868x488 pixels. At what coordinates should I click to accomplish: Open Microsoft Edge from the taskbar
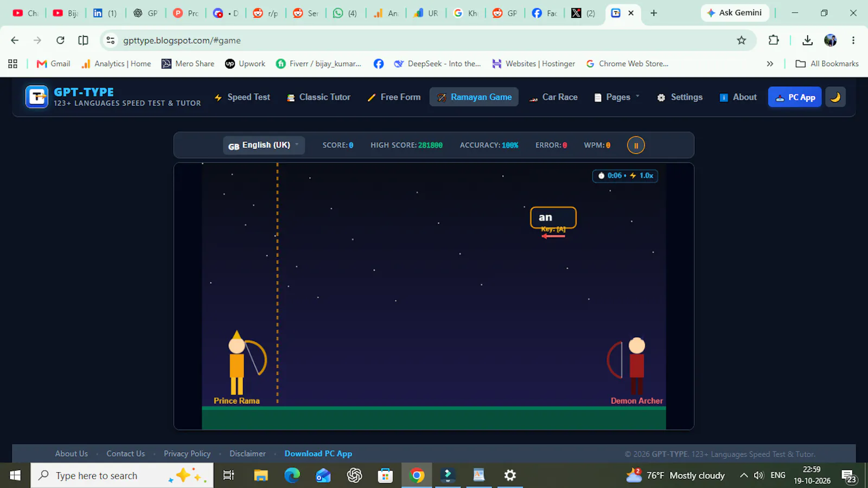(292, 476)
